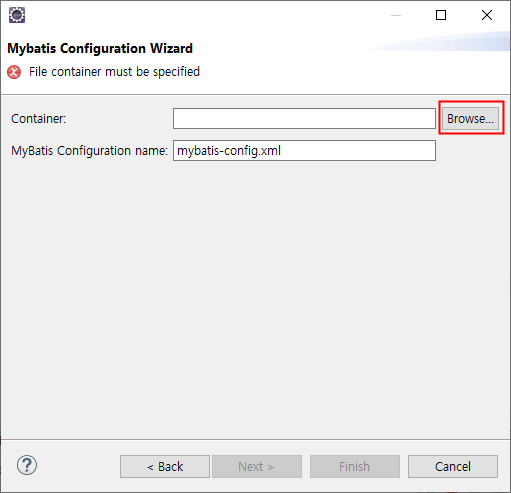The image size is (511, 493).
Task: Click the Eclipse window icon in title bar
Action: (17, 15)
